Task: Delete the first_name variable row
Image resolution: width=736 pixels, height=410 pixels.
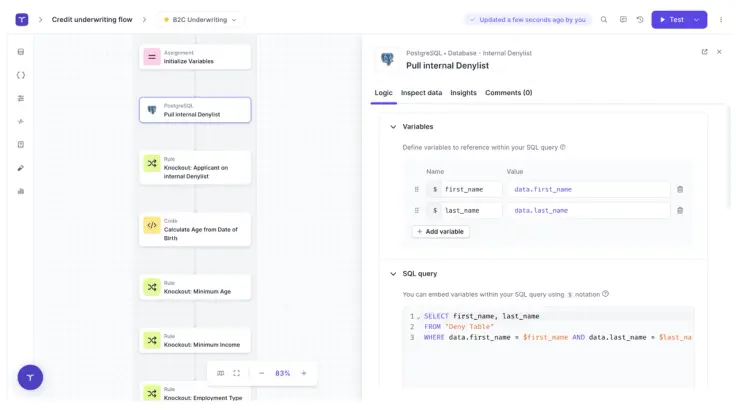Action: [x=680, y=189]
